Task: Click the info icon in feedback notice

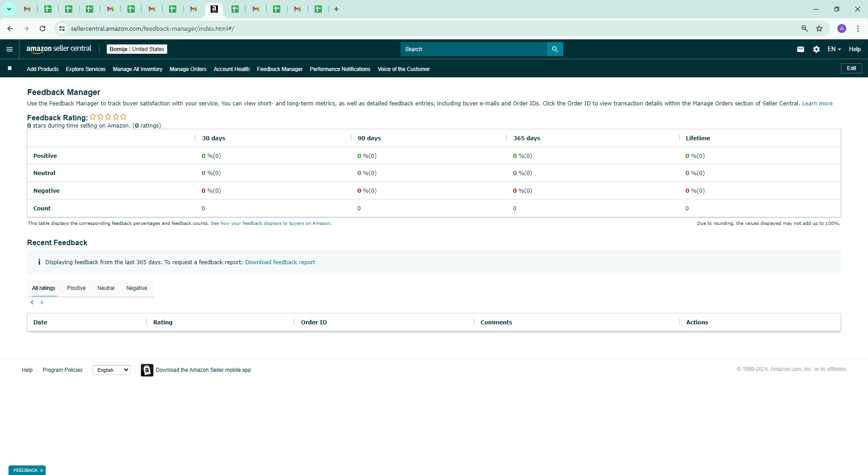Action: click(39, 262)
